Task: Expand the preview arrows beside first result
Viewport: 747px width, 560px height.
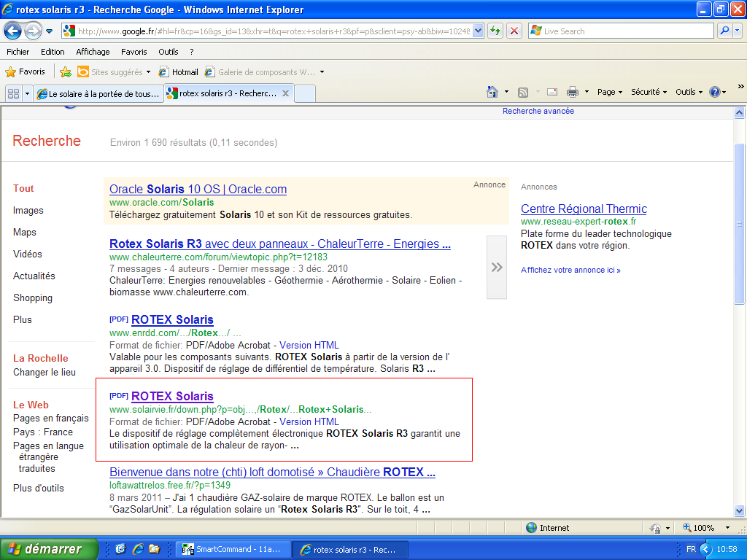Action: pyautogui.click(x=497, y=268)
